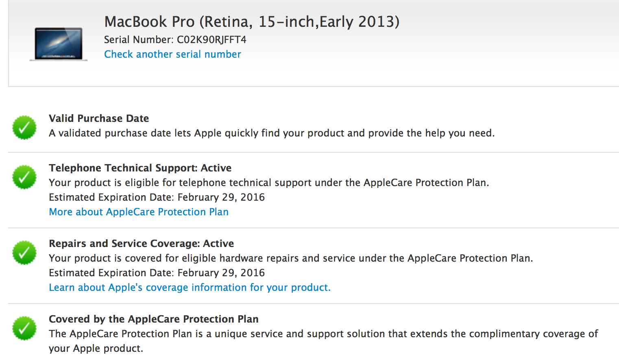
Task: Click the Valid Purchase Date heading
Action: click(99, 118)
